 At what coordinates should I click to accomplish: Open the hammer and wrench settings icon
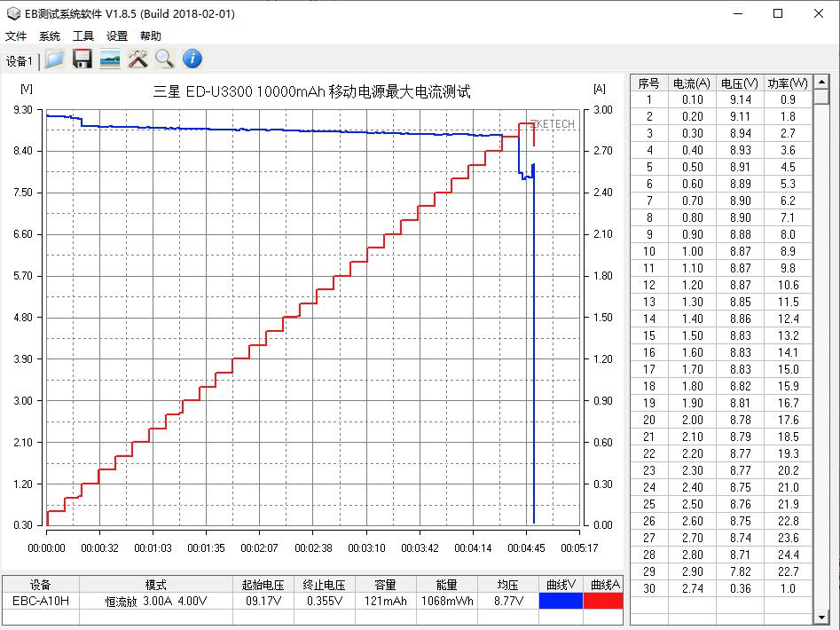click(137, 59)
